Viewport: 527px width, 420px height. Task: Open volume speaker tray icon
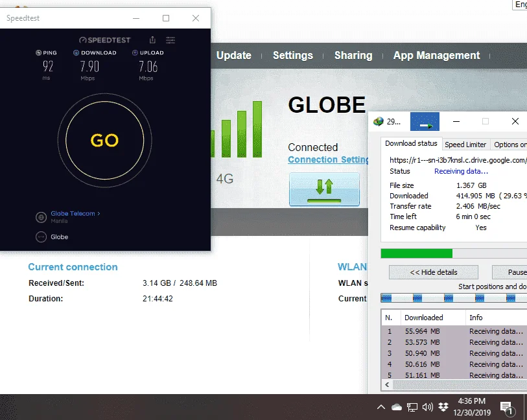click(428, 407)
